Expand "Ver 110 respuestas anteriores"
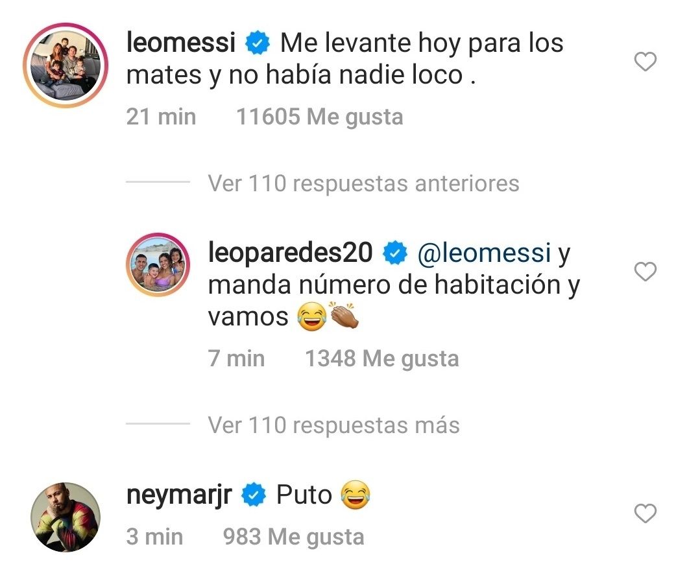 pos(363,183)
